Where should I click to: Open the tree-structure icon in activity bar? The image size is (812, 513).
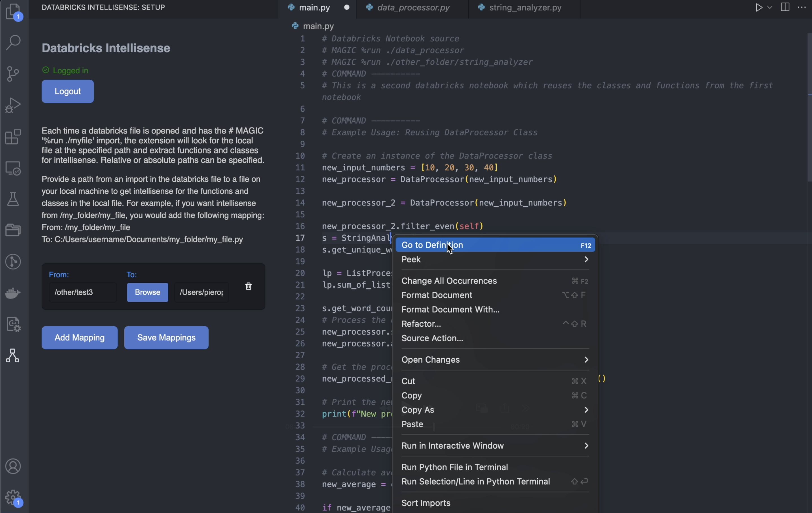pos(13,356)
